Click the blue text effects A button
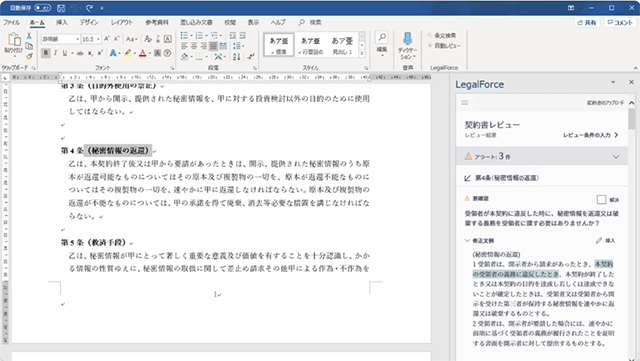Screen dimensions: 640x361 [x=113, y=53]
